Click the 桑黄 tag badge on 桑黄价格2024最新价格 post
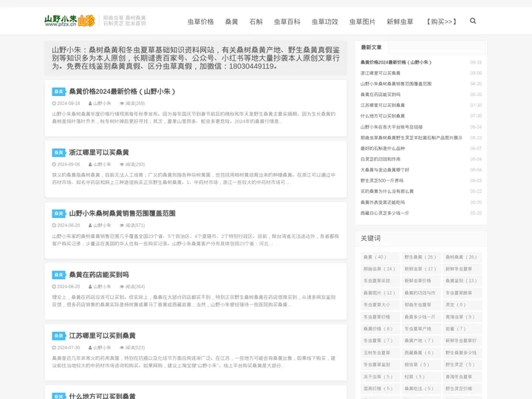Image resolution: width=532 pixels, height=399 pixels. point(58,92)
